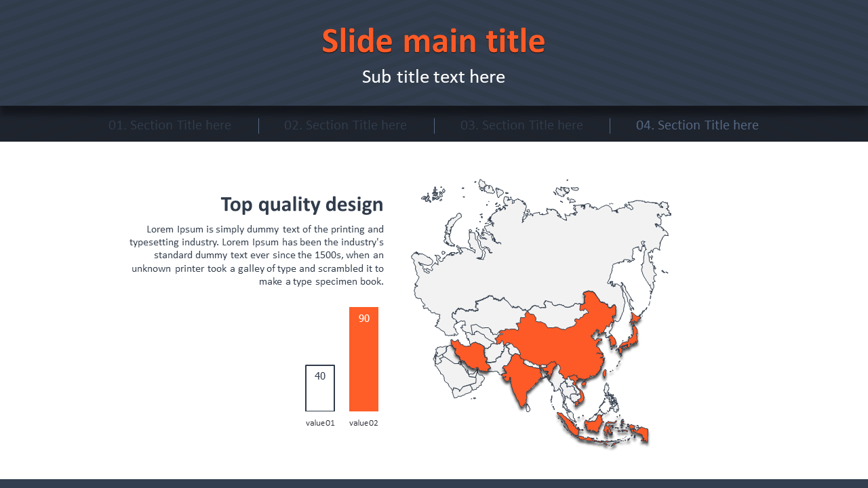Click the orange "Slide main title" heading
This screenshot has height=488, width=868.
[x=433, y=41]
